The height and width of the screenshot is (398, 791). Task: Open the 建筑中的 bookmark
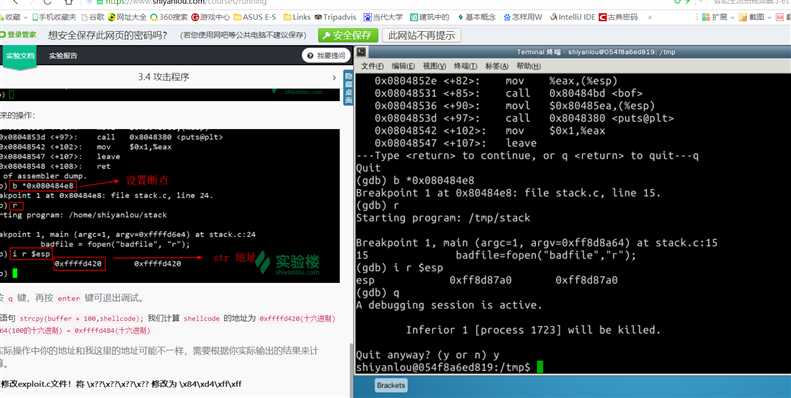(429, 17)
